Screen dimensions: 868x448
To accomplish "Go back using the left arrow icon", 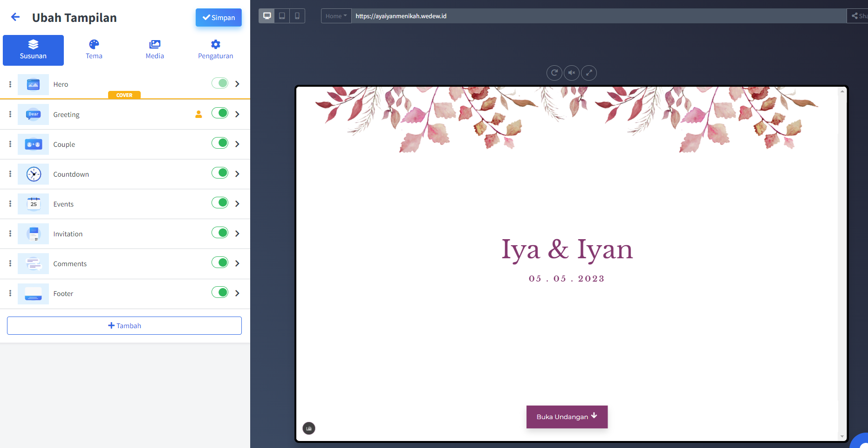I will tap(15, 17).
